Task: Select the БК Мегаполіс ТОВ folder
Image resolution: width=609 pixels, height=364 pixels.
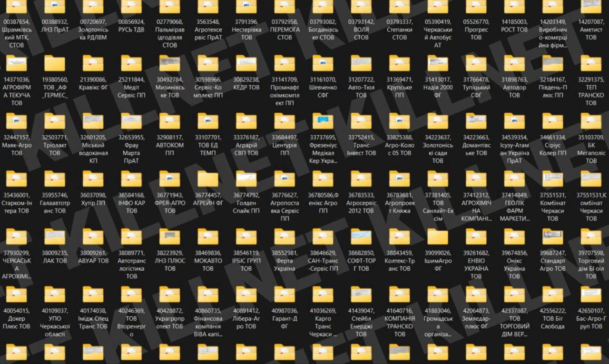Action: tap(591, 121)
